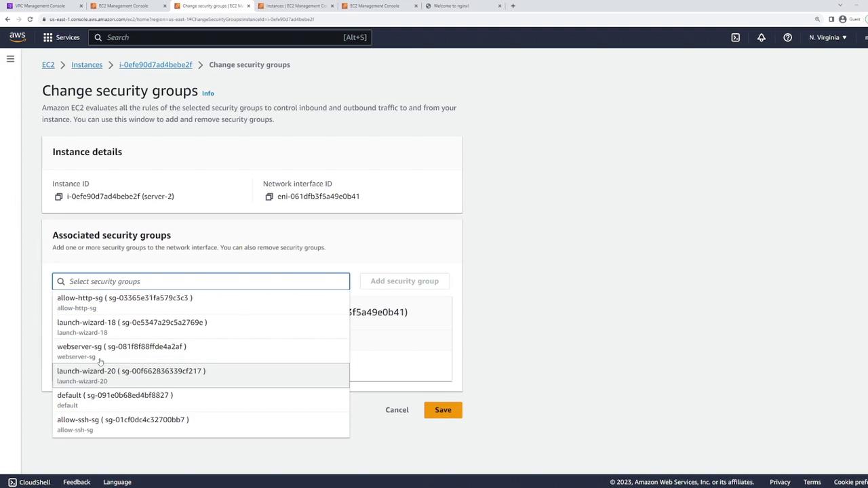Copy the network interface ID
Screen dimensions: 868x488
pos(269,197)
